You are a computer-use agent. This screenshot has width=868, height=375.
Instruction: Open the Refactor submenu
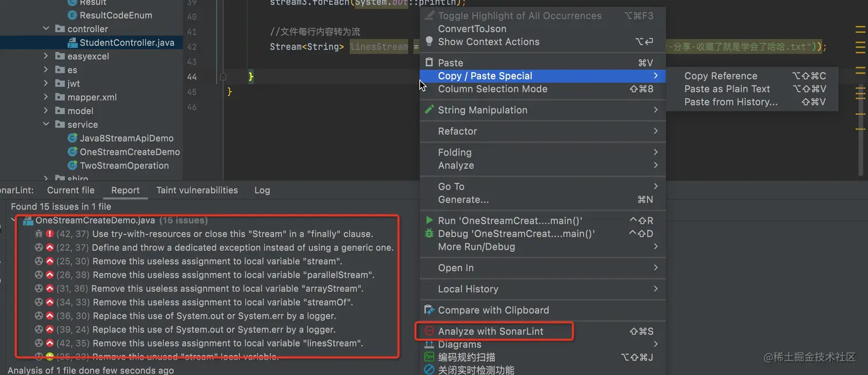pos(542,131)
